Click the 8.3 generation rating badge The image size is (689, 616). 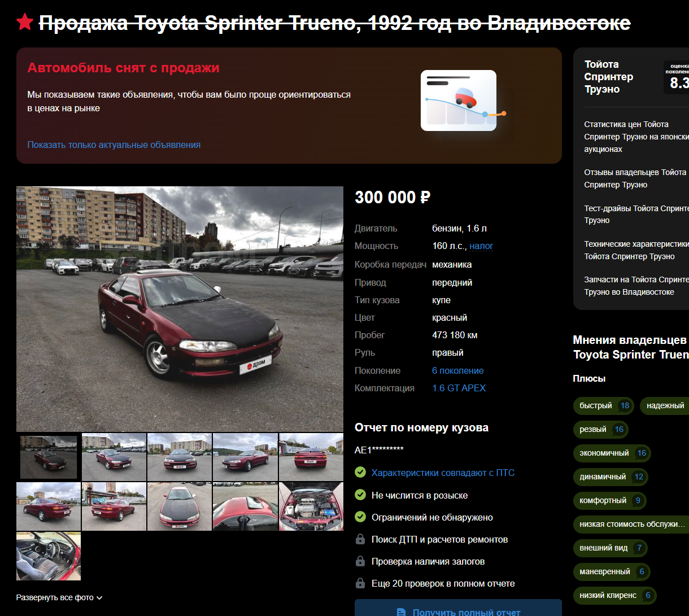point(676,77)
